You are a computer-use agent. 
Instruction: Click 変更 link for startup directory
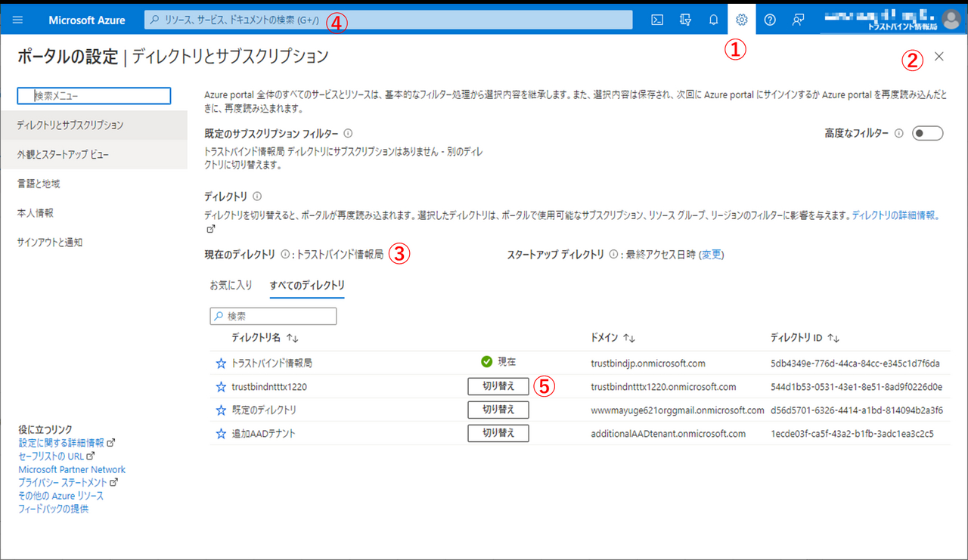pyautogui.click(x=712, y=255)
